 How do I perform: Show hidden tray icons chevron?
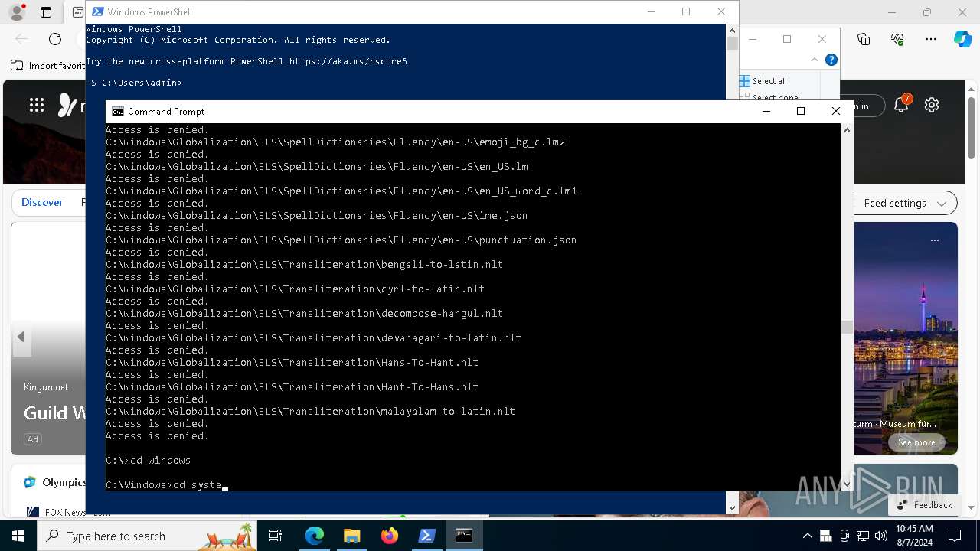click(x=807, y=536)
